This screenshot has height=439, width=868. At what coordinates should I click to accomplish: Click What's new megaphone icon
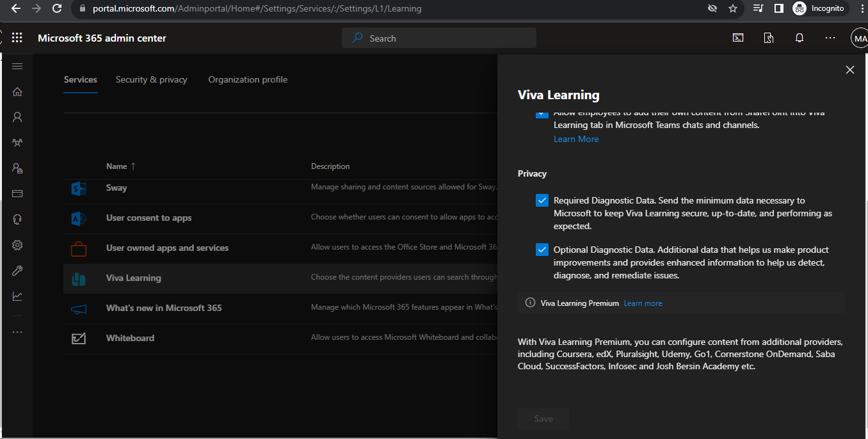(79, 308)
